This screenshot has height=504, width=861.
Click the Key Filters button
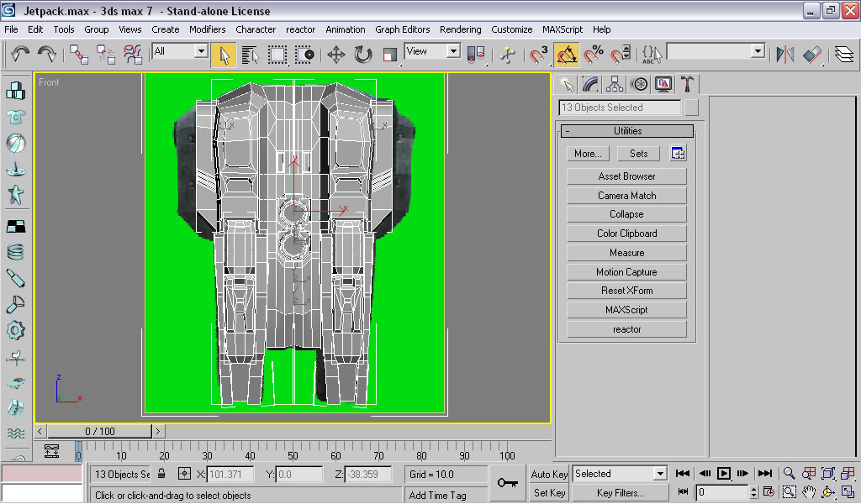click(x=620, y=493)
